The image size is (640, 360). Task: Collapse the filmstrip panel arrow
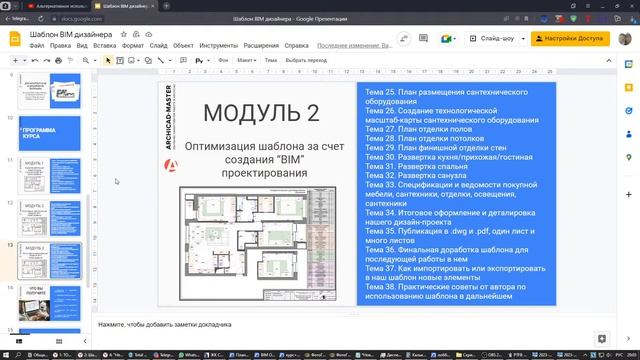coord(85,341)
